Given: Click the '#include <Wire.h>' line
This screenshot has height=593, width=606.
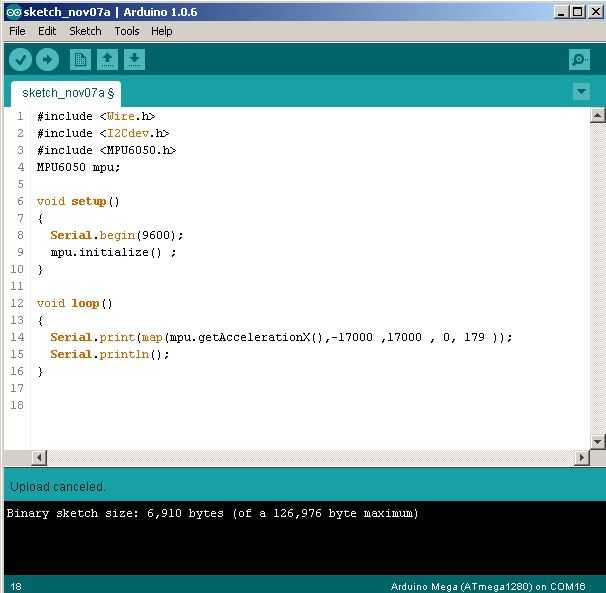Looking at the screenshot, I should pos(96,116).
